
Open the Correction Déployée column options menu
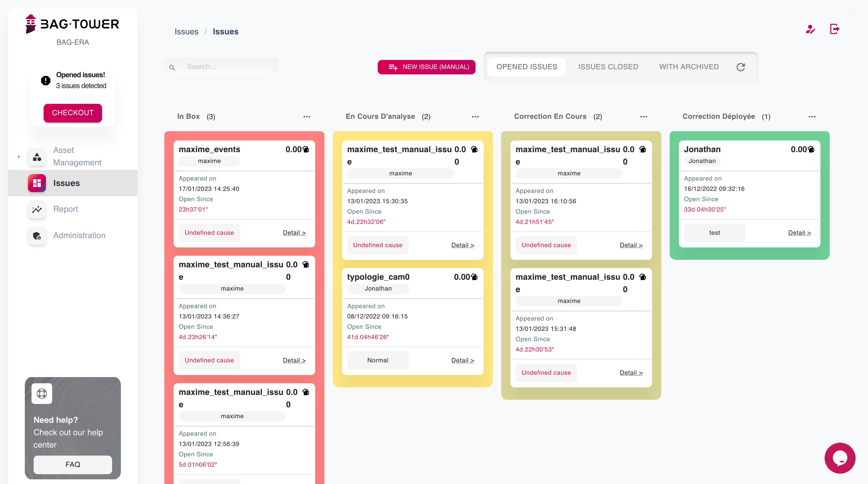point(812,116)
